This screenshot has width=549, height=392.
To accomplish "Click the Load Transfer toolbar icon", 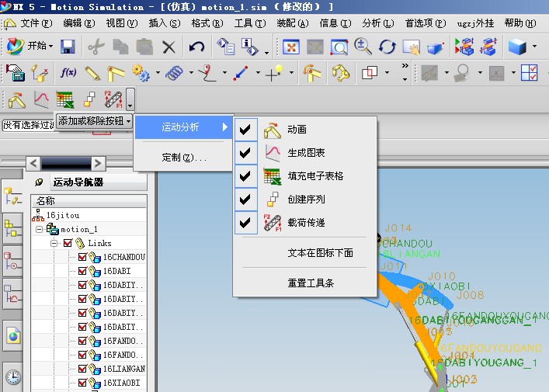I will click(113, 100).
